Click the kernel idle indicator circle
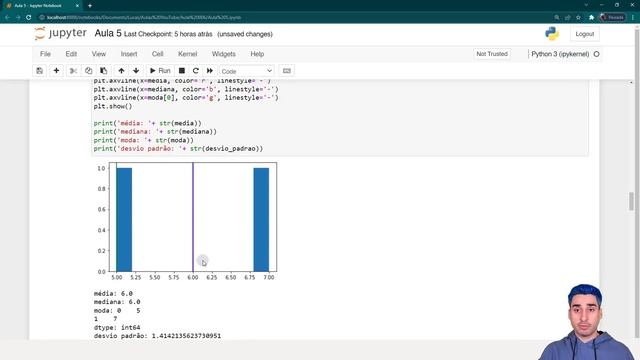This screenshot has width=640, height=360. tap(596, 54)
